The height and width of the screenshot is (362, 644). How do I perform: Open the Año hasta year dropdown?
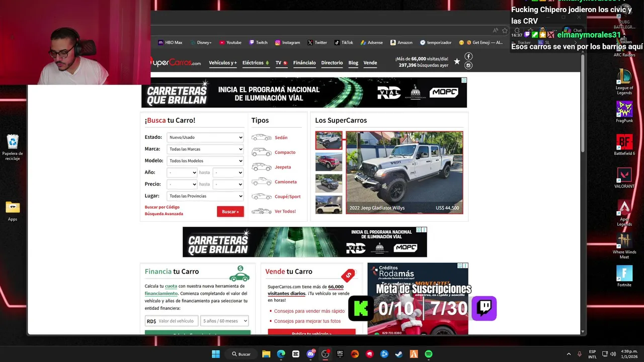click(228, 172)
